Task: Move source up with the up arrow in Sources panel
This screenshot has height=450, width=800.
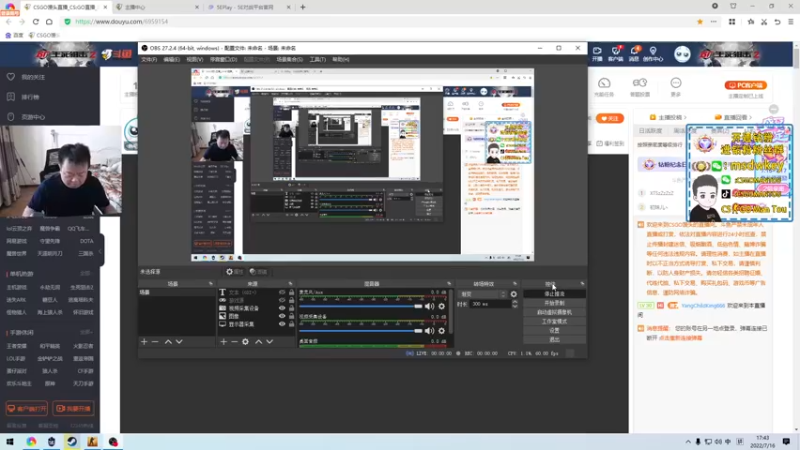Action: pos(259,342)
